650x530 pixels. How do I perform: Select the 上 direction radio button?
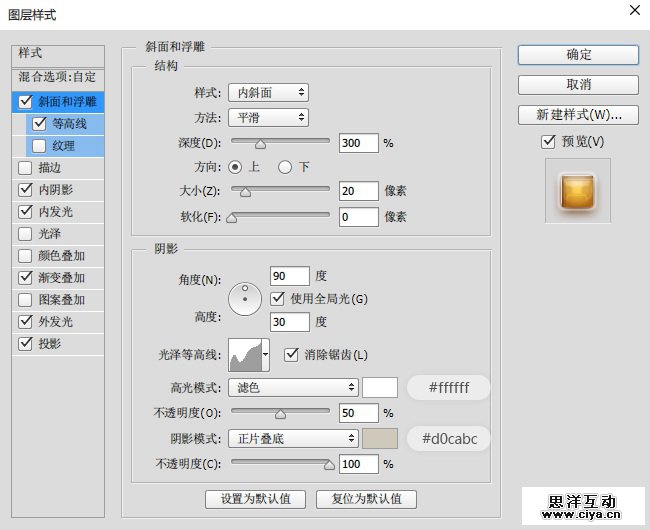click(x=235, y=167)
